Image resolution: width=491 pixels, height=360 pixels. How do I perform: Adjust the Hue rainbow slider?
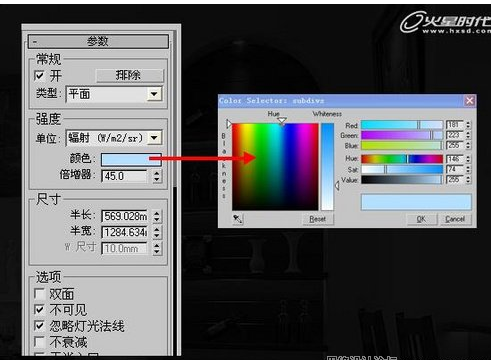point(402,159)
